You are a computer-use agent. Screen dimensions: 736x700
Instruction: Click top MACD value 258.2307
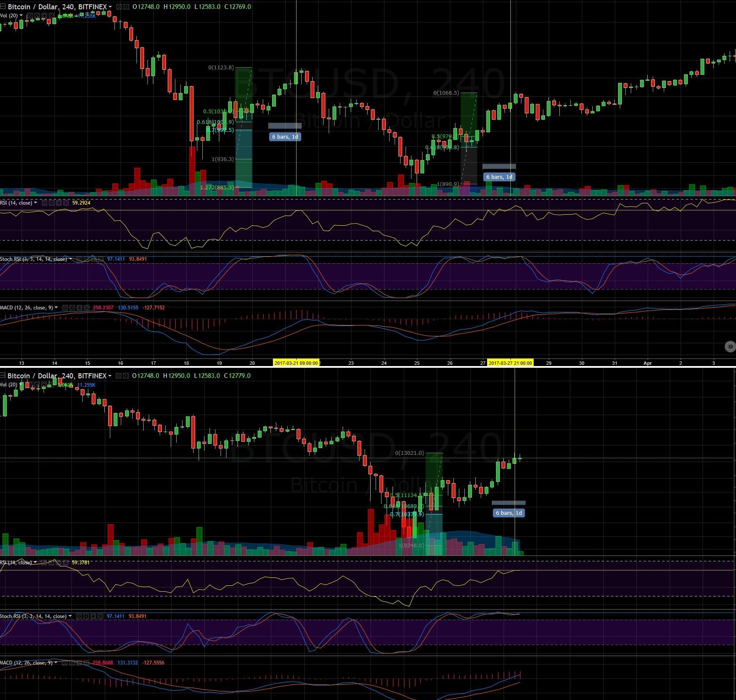pyautogui.click(x=103, y=308)
